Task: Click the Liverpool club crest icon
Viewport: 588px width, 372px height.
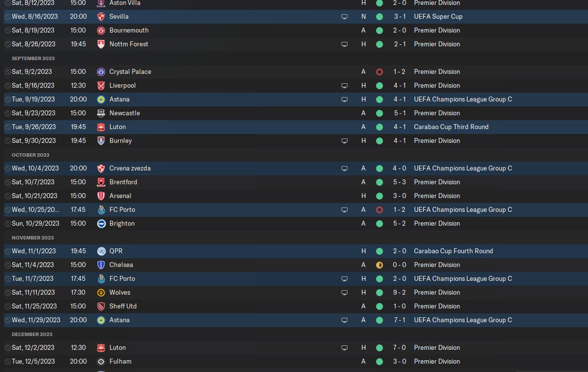Action: point(101,86)
